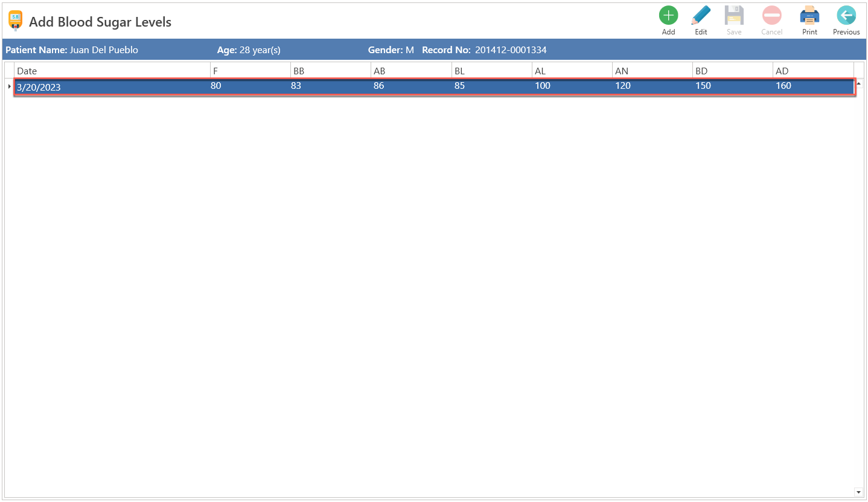The height and width of the screenshot is (502, 868).
Task: Select the BL column header
Action: click(492, 71)
